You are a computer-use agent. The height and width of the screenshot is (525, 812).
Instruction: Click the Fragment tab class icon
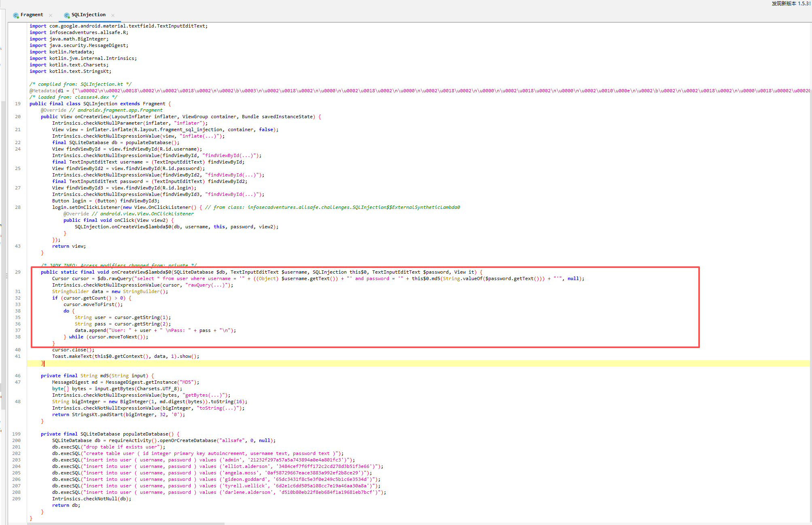[16, 15]
